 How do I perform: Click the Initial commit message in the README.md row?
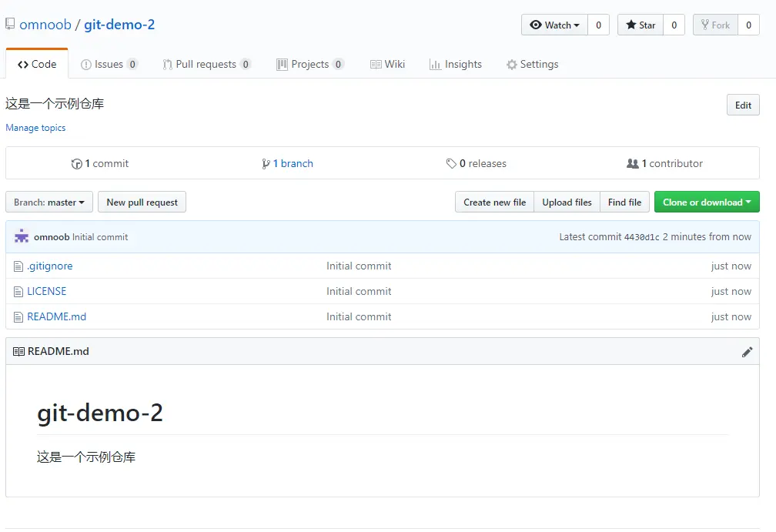(x=359, y=316)
